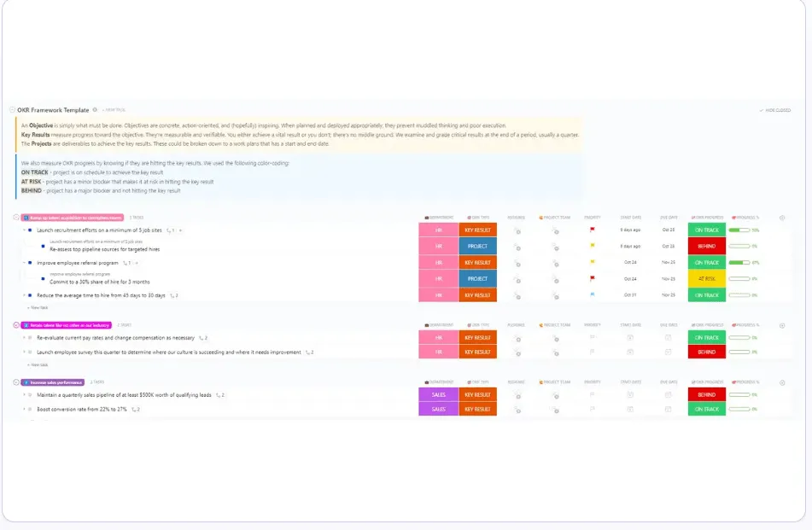Change BEHIND label on Re-assess top pipeline sources
This screenshot has height=530, width=812.
tap(707, 247)
